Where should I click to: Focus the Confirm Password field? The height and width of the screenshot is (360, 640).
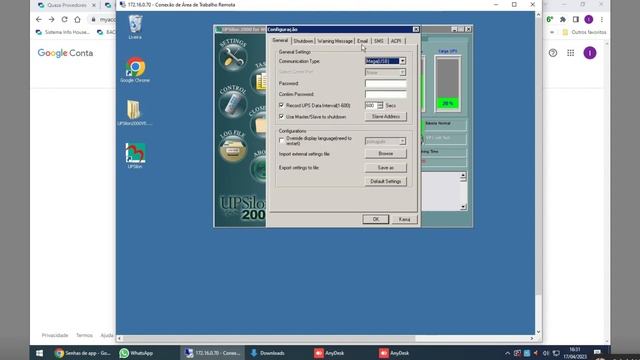tap(386, 94)
